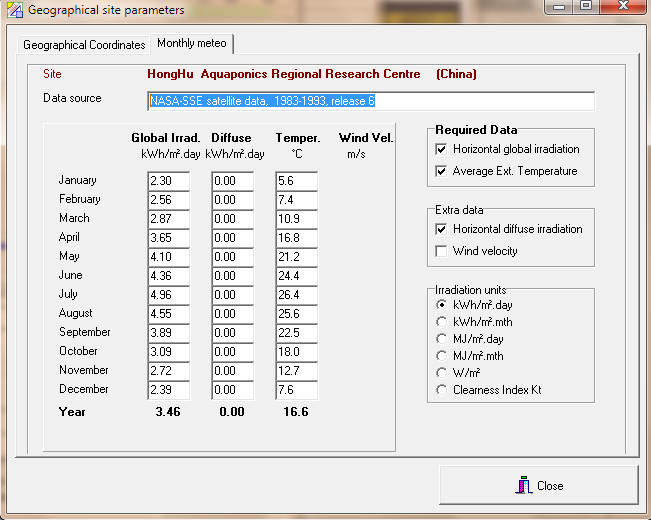Click the app icon in title bar
Screen dimensions: 651x520
pyautogui.click(x=14, y=10)
